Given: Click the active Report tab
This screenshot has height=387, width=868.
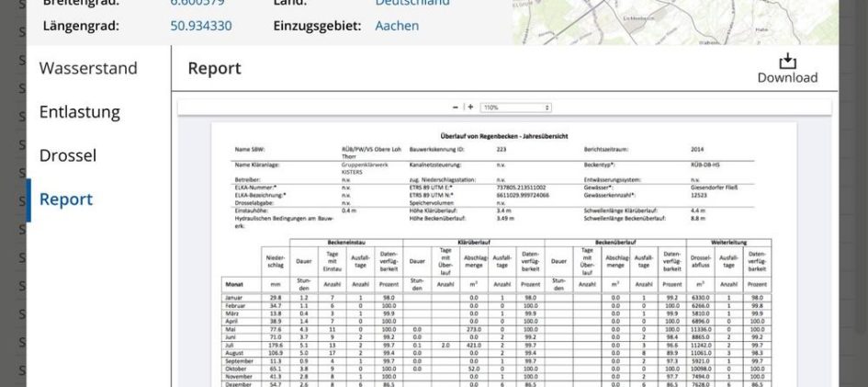Looking at the screenshot, I should 66,199.
